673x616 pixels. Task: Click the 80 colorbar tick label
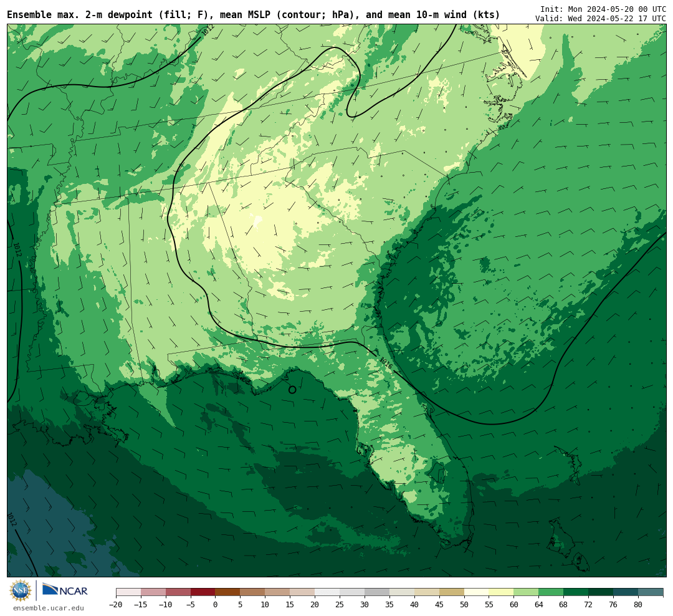pos(639,605)
